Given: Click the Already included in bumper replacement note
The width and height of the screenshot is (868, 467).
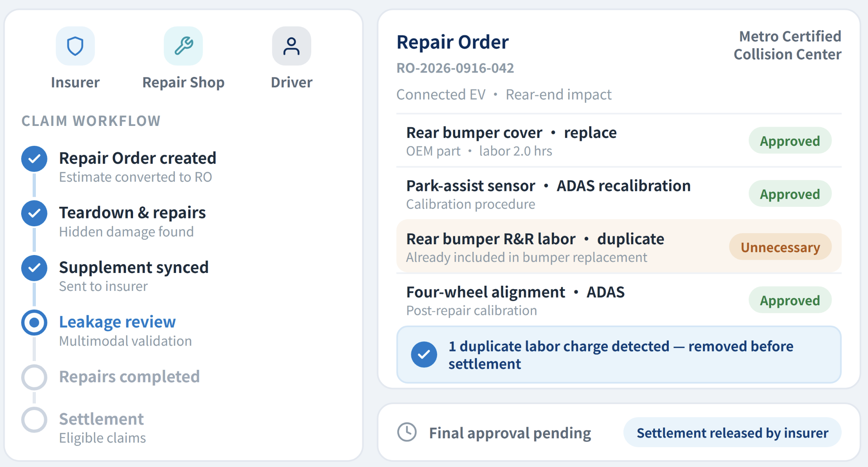Looking at the screenshot, I should [526, 257].
